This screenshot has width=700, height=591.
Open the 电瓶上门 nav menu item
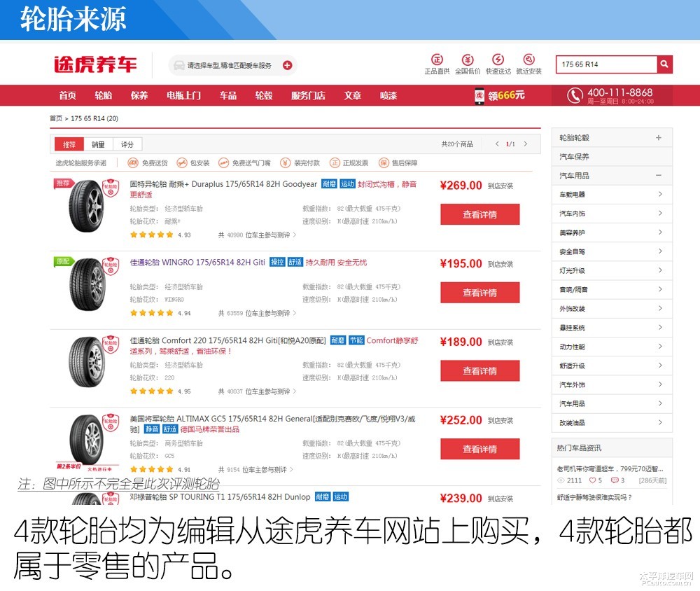point(183,95)
